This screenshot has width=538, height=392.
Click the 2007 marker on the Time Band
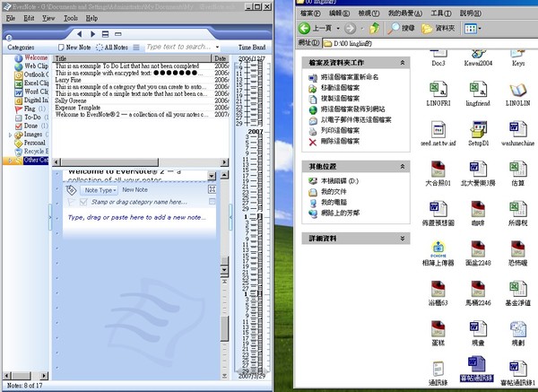click(255, 132)
